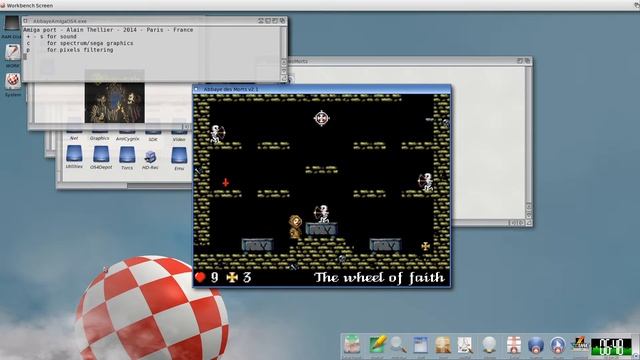The height and width of the screenshot is (360, 640).
Task: Click console line "for spectrum/sega graphics"
Action: click(x=90, y=43)
